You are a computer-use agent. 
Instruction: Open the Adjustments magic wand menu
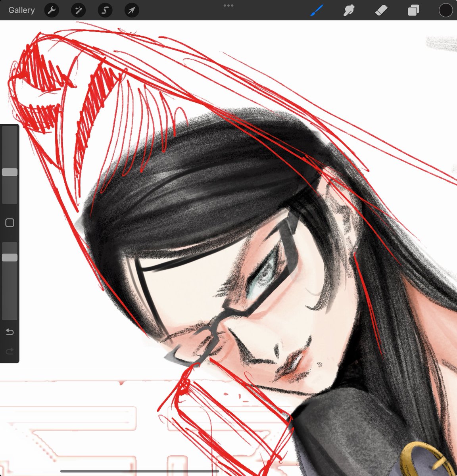pyautogui.click(x=78, y=10)
